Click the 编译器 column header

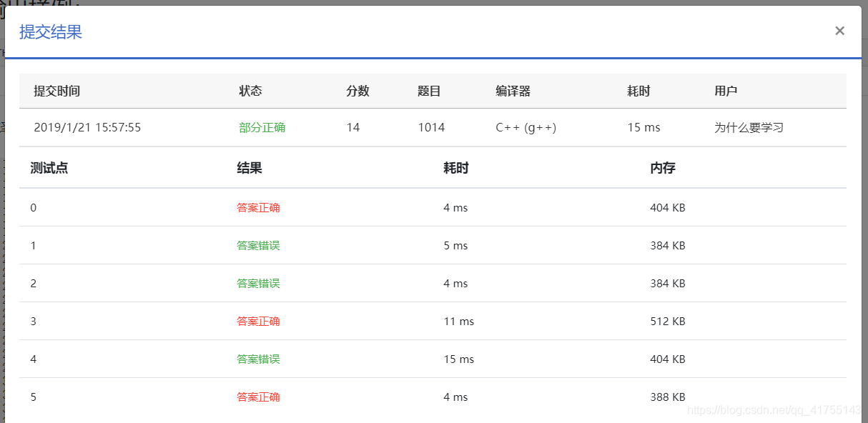[x=513, y=91]
